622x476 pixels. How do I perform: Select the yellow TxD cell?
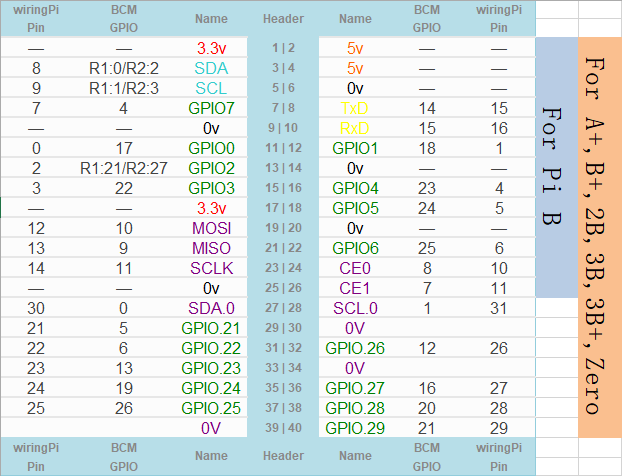355,108
